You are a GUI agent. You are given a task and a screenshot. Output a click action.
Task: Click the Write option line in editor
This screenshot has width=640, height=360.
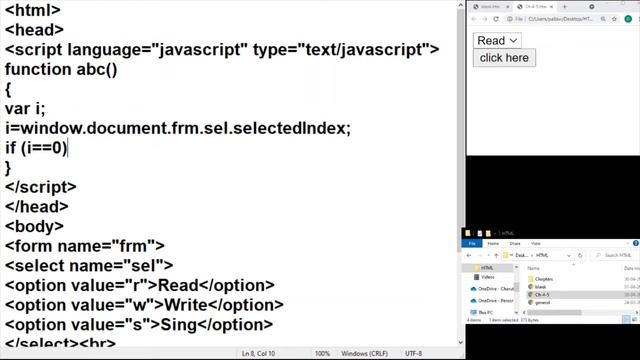144,305
